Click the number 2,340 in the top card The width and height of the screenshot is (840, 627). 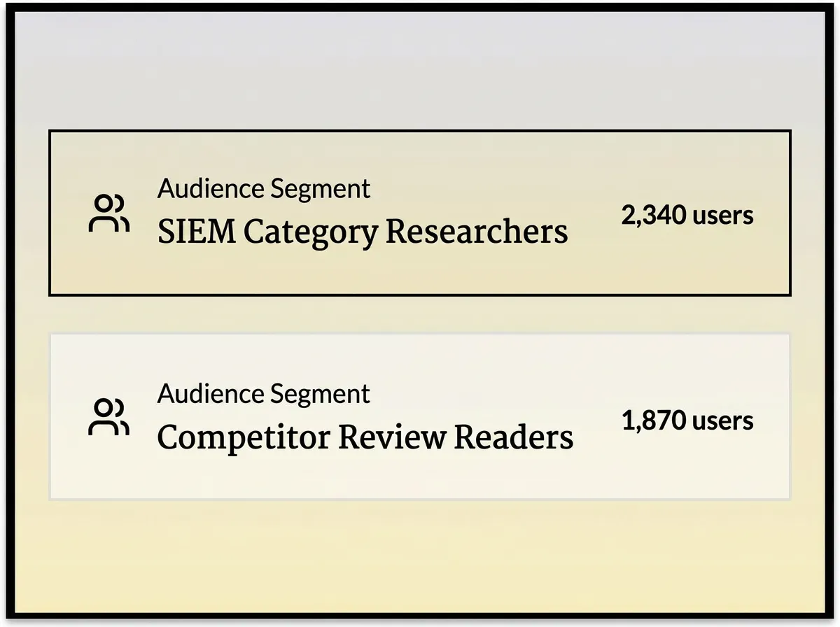click(652, 215)
